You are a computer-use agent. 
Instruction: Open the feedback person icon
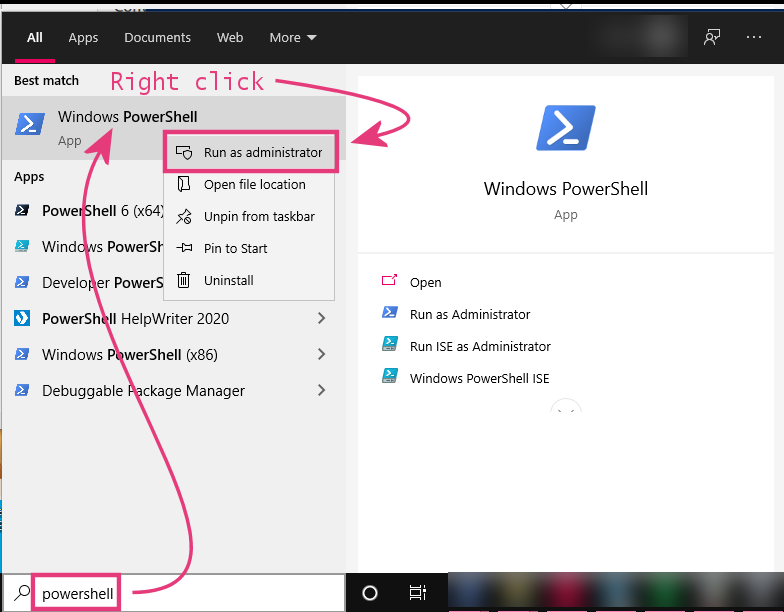(x=712, y=37)
